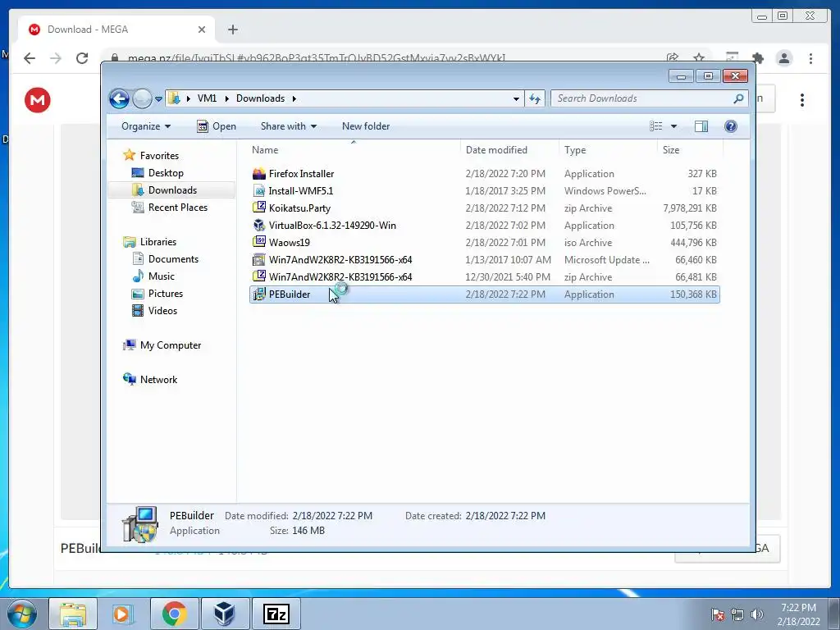Viewport: 840px width, 630px height.
Task: Click Downloads in the address breadcrumb
Action: [x=260, y=98]
